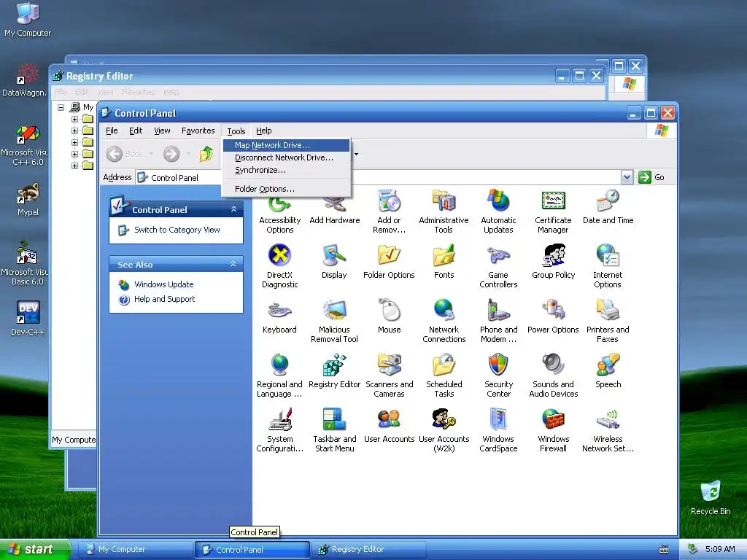Open Malicious Removal Tool icon
747x560 pixels.
[x=334, y=322]
